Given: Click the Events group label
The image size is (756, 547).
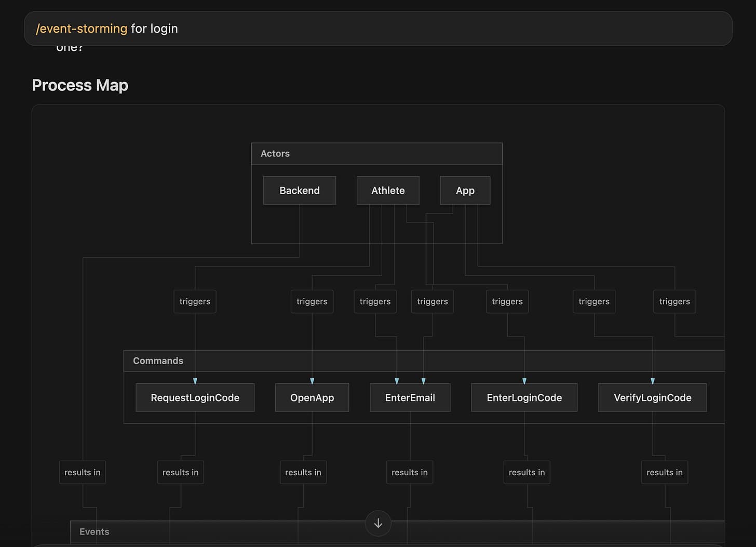Looking at the screenshot, I should 95,532.
